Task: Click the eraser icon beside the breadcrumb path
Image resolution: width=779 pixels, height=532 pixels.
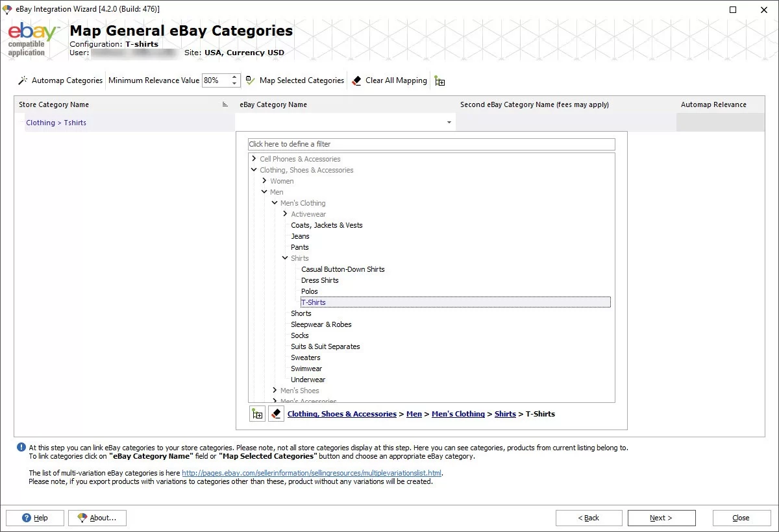Action: point(276,413)
